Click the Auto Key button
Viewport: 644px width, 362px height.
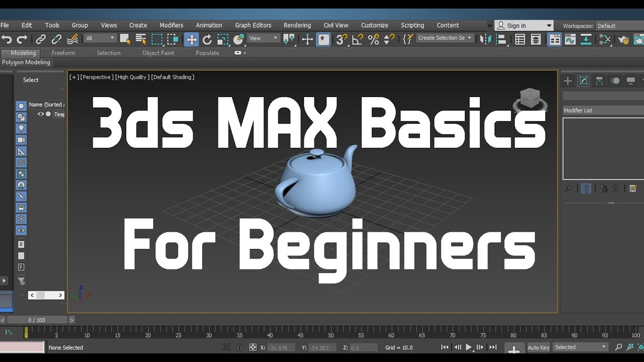(x=538, y=347)
